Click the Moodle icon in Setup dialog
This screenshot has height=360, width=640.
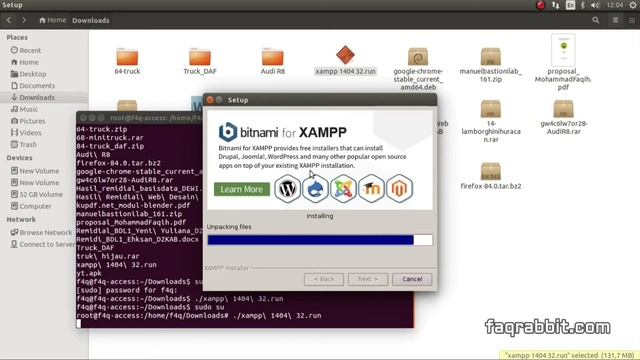pos(371,189)
